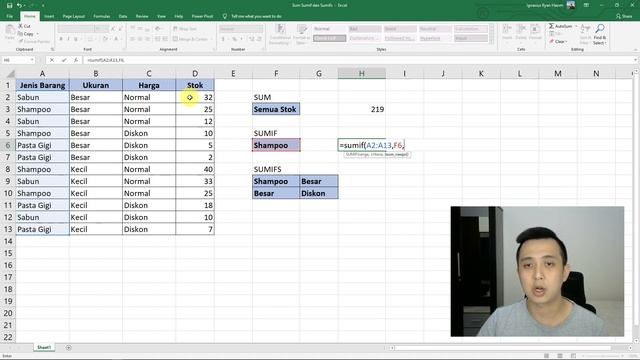
Task: Click the Save icon in the title bar
Action: 9,5
